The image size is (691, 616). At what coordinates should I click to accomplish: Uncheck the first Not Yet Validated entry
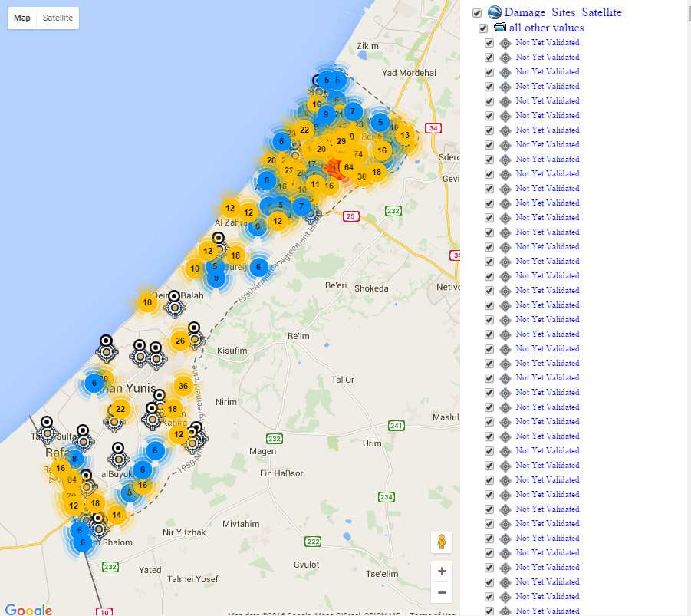click(x=489, y=43)
